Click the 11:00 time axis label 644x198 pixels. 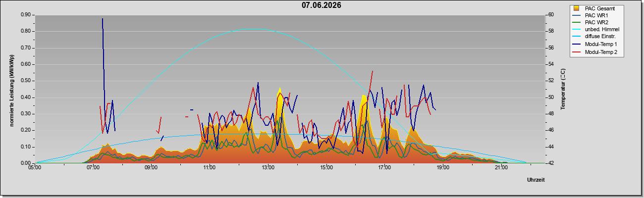point(210,168)
